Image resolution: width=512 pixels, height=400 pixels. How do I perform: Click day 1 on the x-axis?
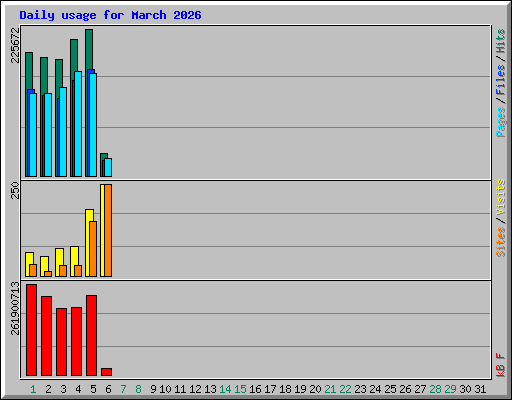point(33,389)
